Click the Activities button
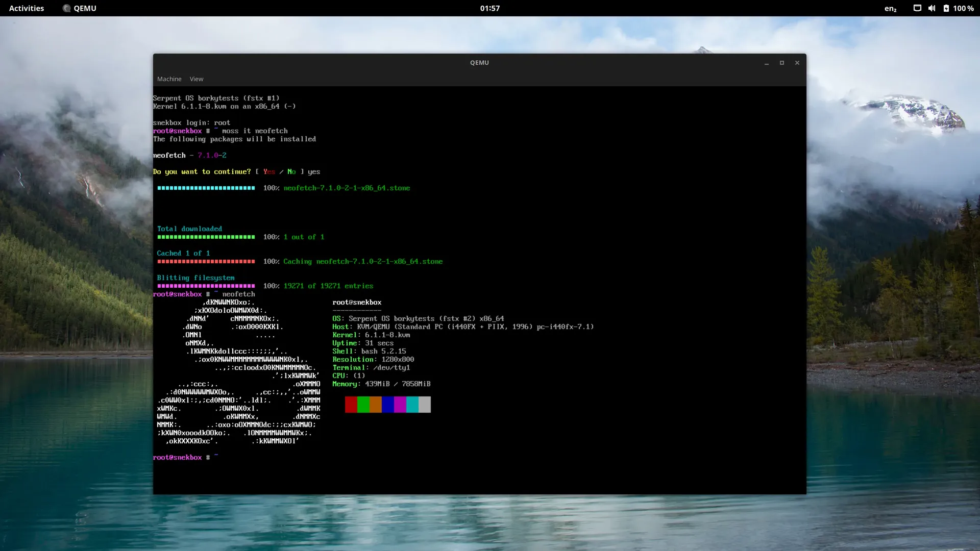Image resolution: width=980 pixels, height=551 pixels. pos(27,8)
